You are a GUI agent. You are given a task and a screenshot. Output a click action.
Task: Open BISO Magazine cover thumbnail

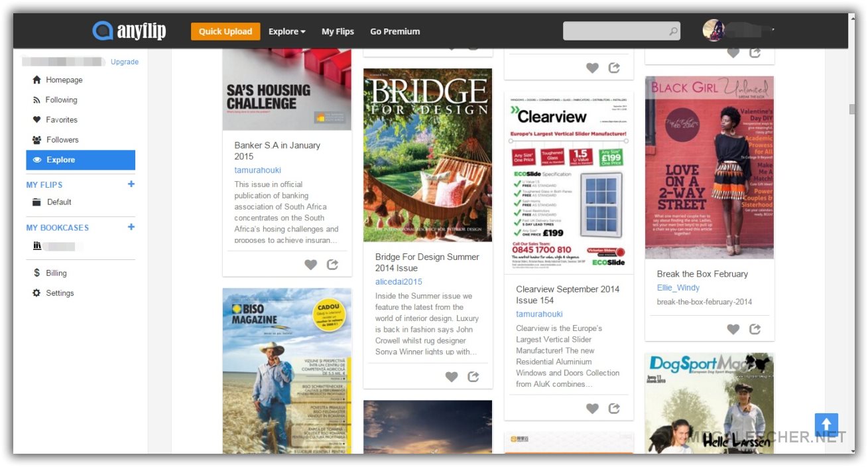click(x=287, y=371)
